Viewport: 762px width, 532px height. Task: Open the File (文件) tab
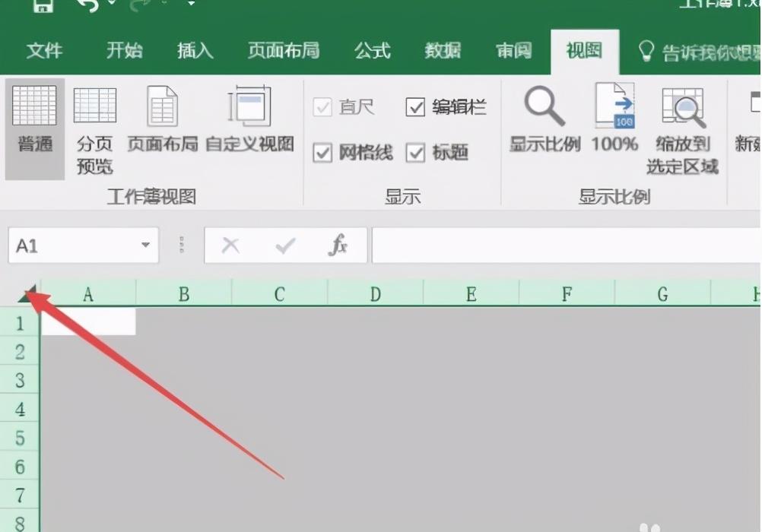(x=44, y=50)
